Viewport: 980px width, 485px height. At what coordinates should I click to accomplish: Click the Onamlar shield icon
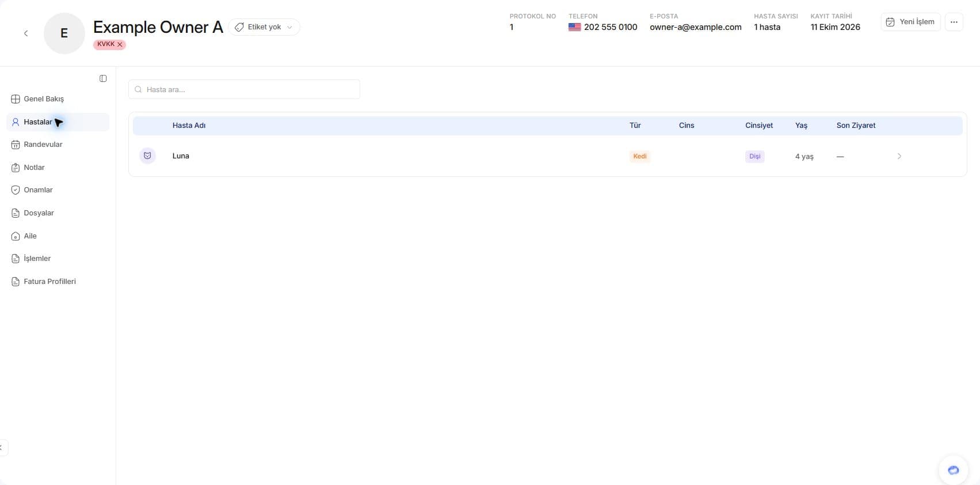point(16,190)
